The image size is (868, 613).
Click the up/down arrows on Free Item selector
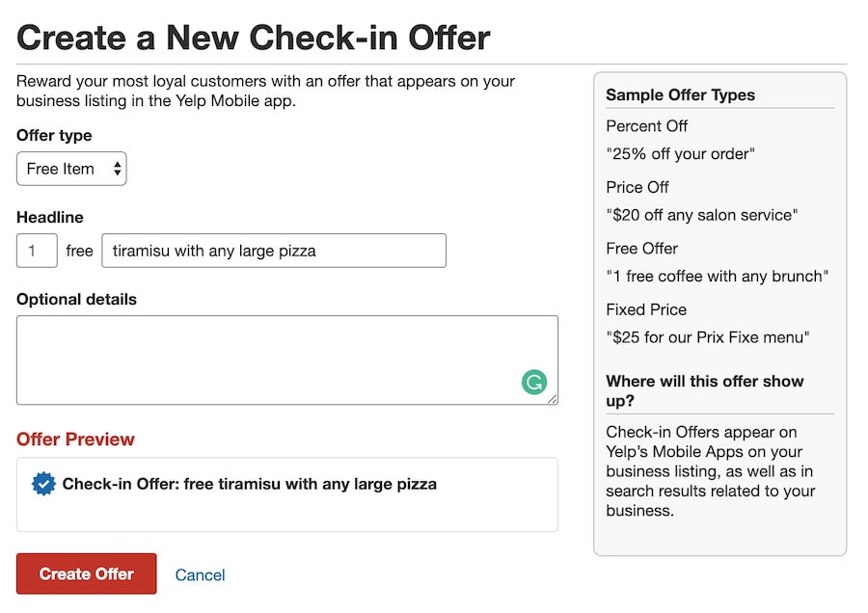coord(117,169)
